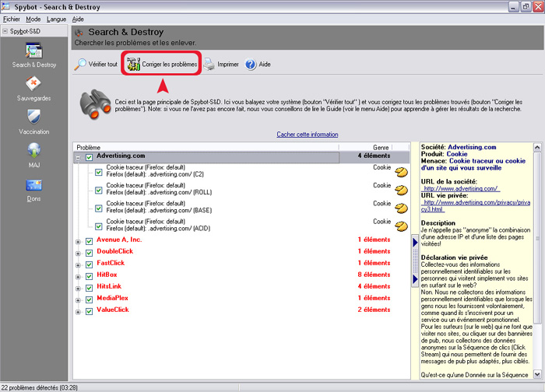545x392 pixels.
Task: Open the Fichier menu
Action: pos(12,18)
